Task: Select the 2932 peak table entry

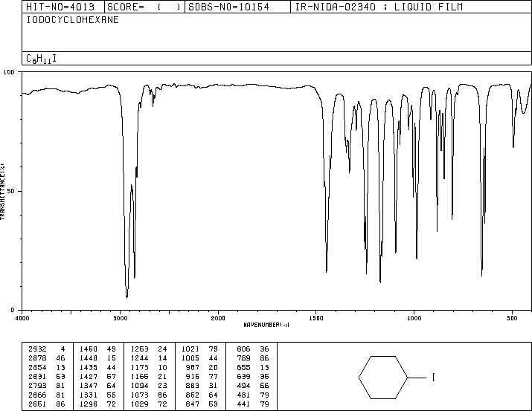Action: tap(47, 349)
